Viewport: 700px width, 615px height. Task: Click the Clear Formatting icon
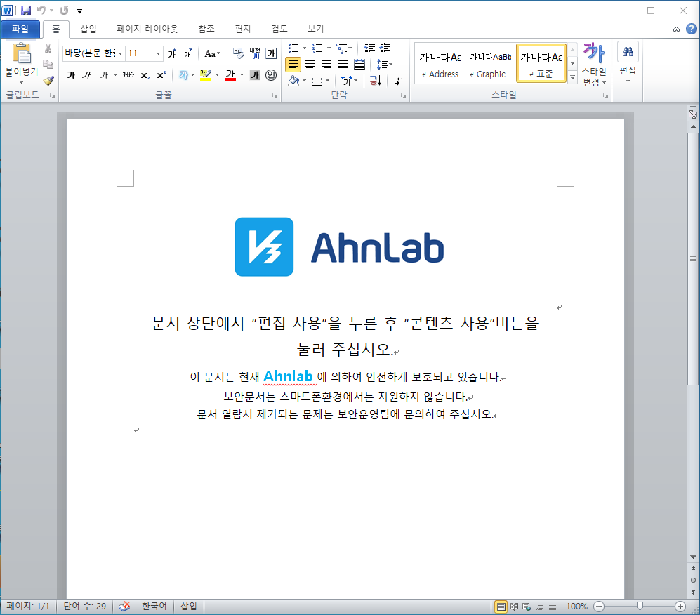pyautogui.click(x=239, y=53)
